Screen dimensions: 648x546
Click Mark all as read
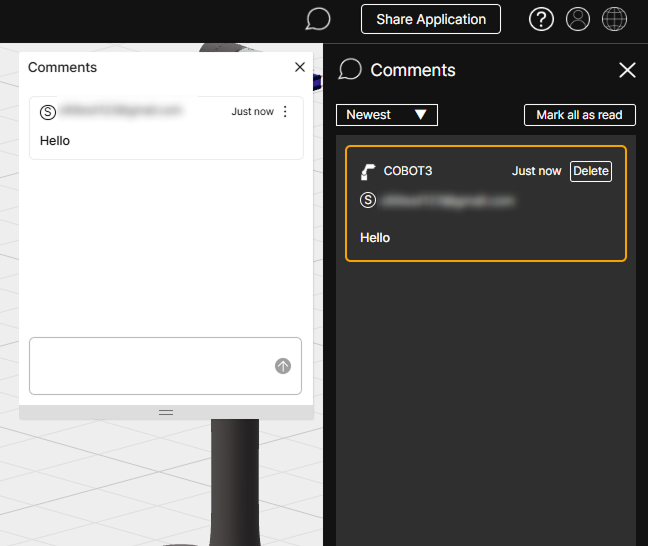(x=579, y=115)
